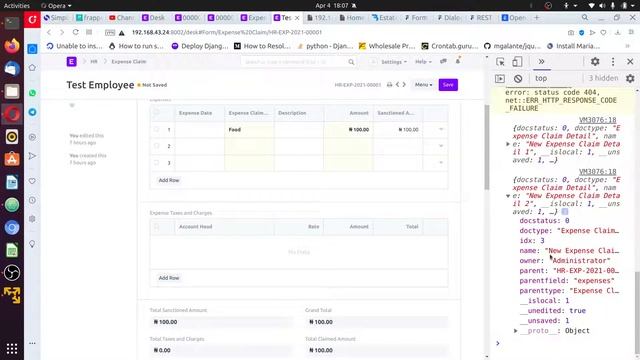Open Firefox from the Ubuntu dock
The image size is (640, 360).
pos(12,45)
